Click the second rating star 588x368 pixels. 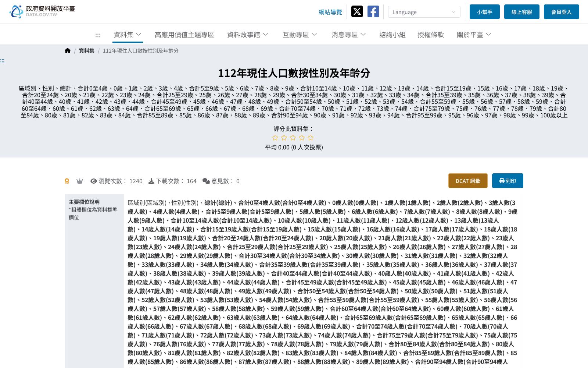click(x=284, y=138)
